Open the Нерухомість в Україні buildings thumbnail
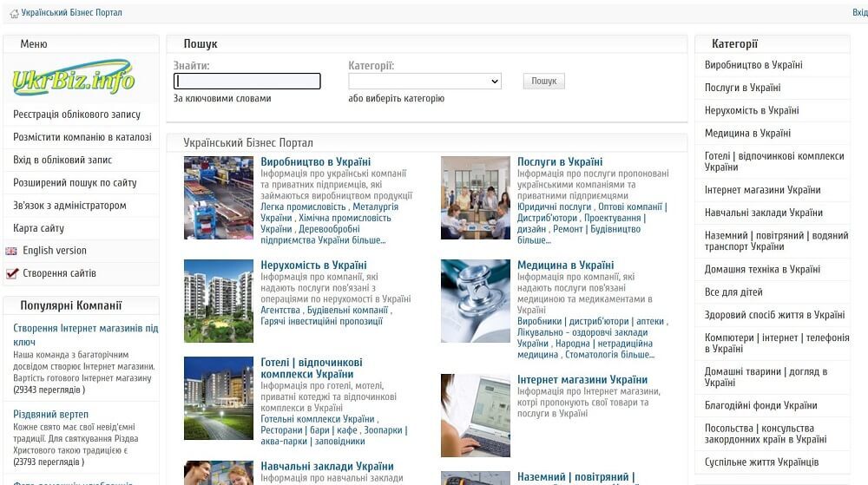Image resolution: width=868 pixels, height=485 pixels. point(219,301)
